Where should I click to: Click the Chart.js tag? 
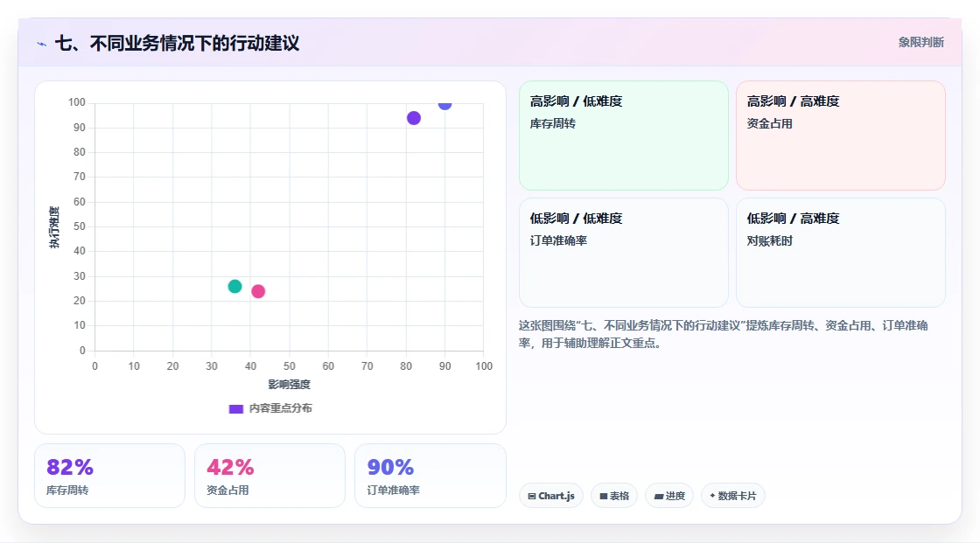tap(551, 496)
